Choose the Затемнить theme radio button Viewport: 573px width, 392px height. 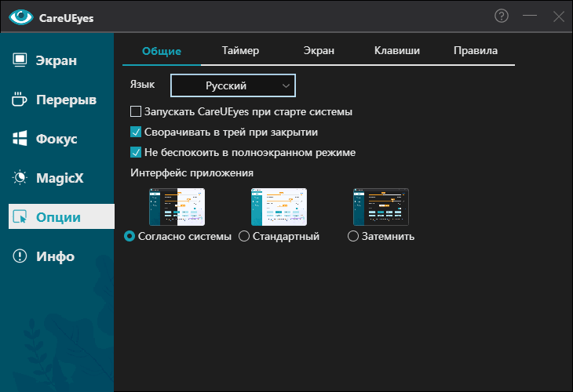(x=353, y=236)
